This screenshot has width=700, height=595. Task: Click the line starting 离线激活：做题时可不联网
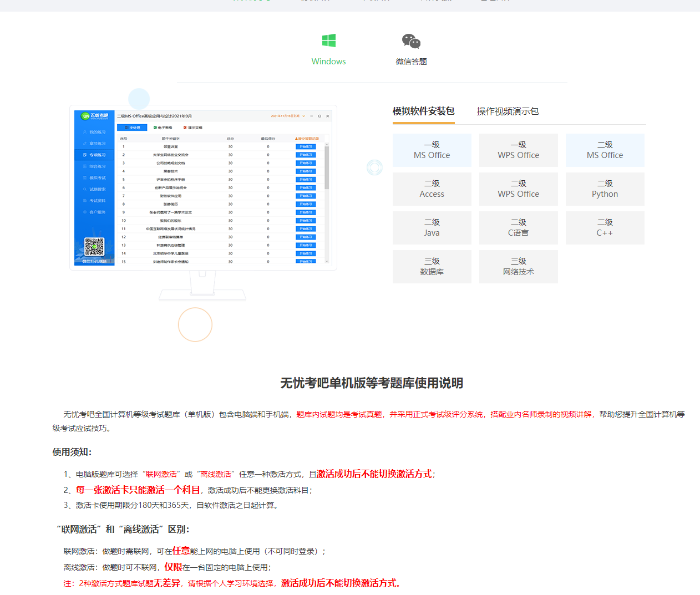168,567
